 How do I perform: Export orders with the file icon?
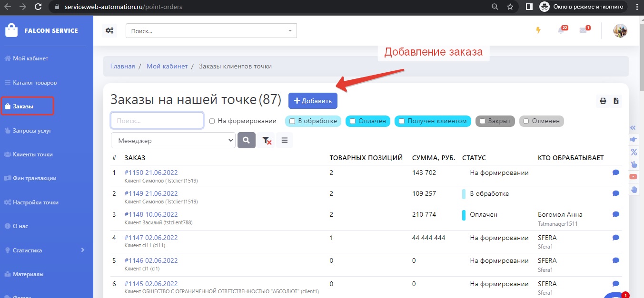click(x=616, y=101)
